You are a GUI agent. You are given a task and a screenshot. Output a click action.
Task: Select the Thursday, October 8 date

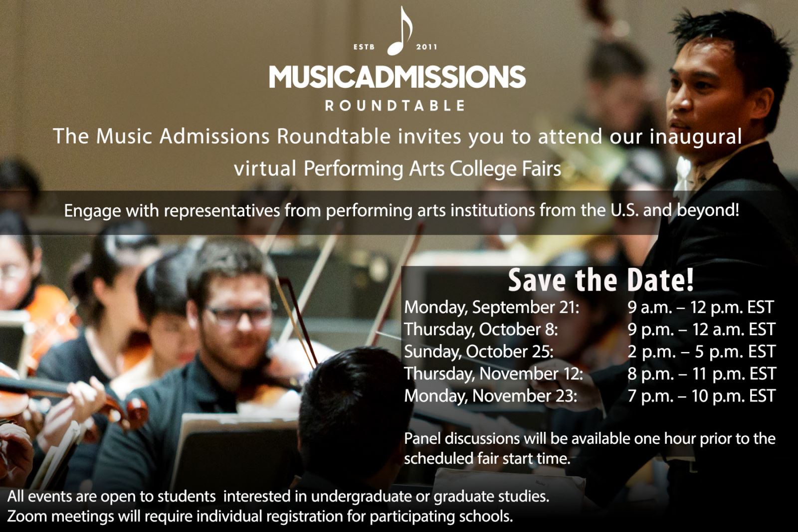[481, 330]
